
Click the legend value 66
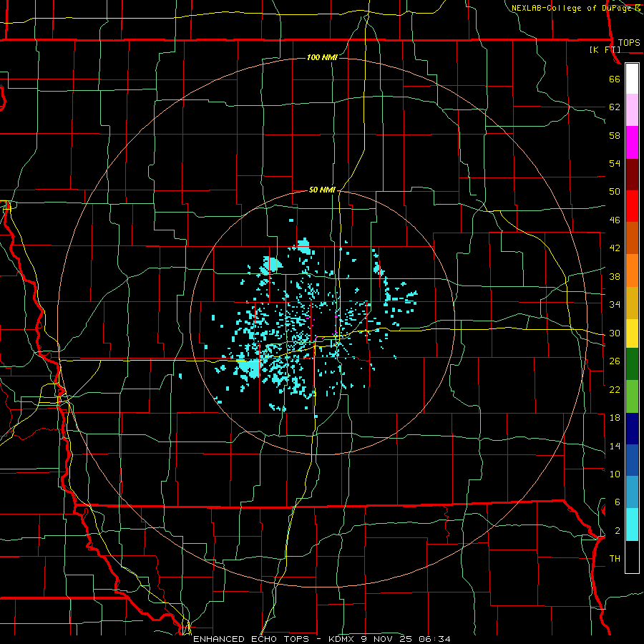(x=615, y=79)
